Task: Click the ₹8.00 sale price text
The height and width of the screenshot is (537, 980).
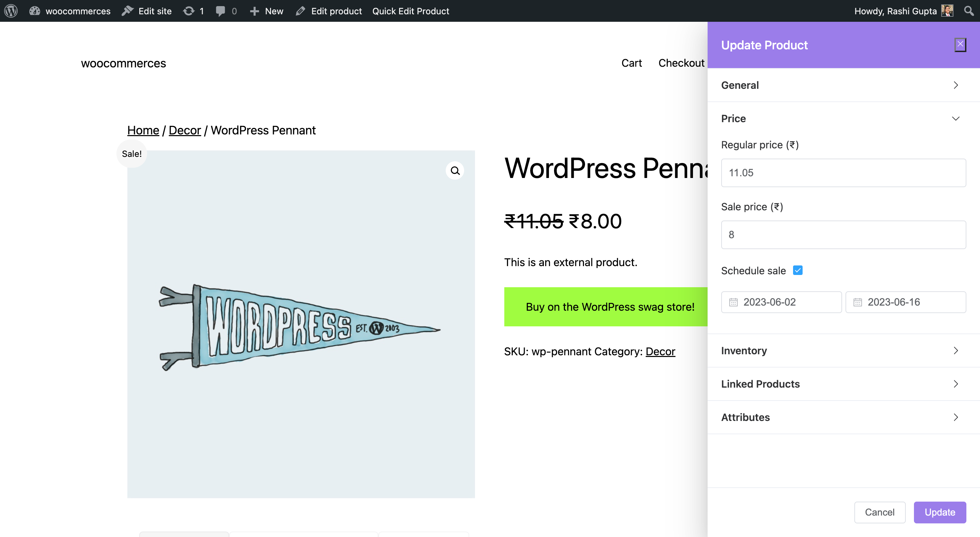Action: tap(595, 221)
